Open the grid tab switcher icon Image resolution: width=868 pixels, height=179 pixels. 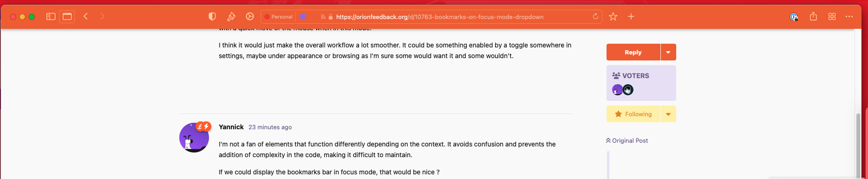click(832, 17)
